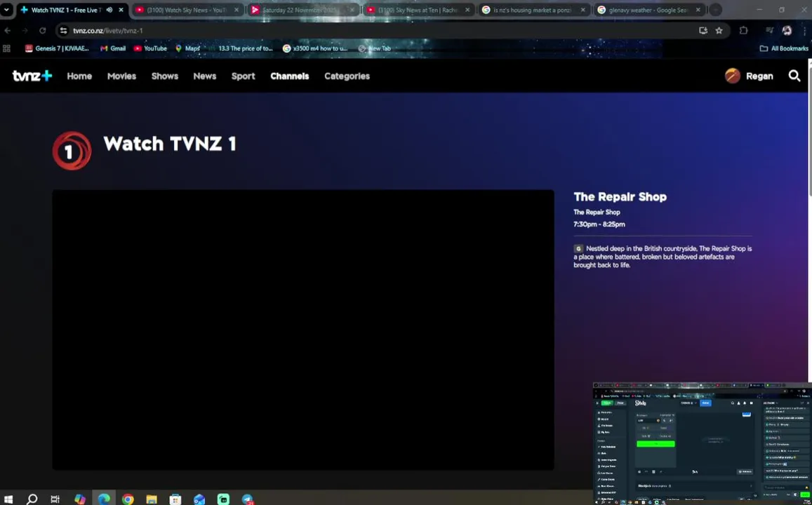Open Google Chrome from the taskbar
The height and width of the screenshot is (505, 812).
click(x=128, y=499)
